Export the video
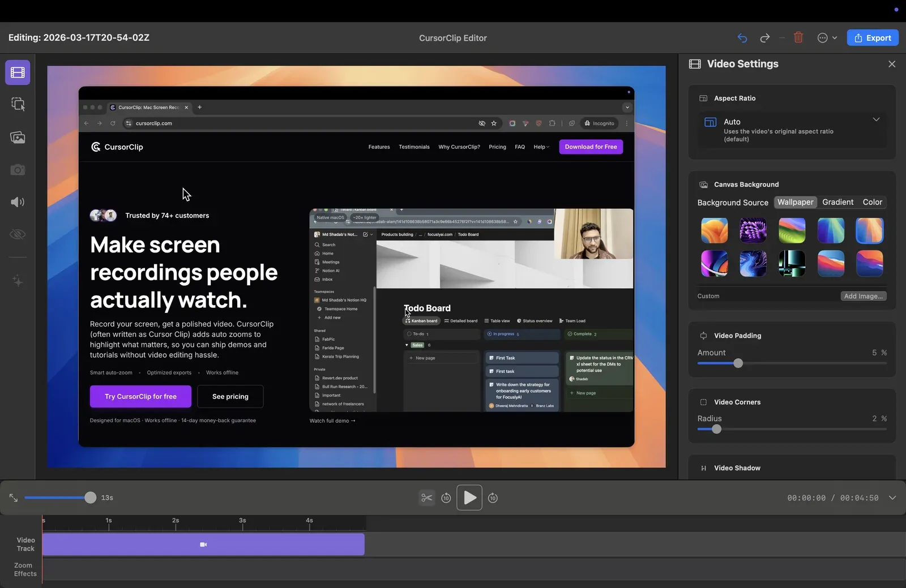This screenshot has height=588, width=906. click(873, 38)
